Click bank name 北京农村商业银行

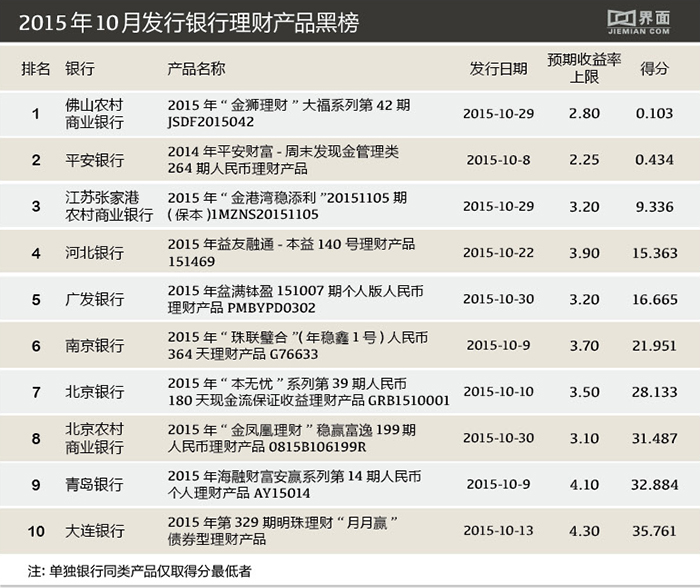(95, 438)
